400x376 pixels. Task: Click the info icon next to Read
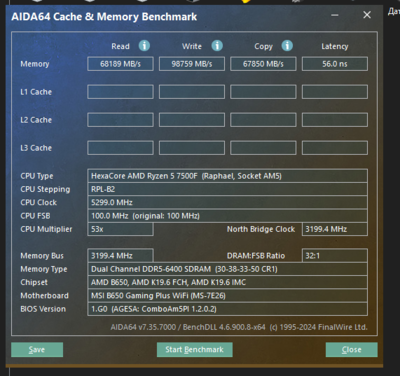click(144, 46)
